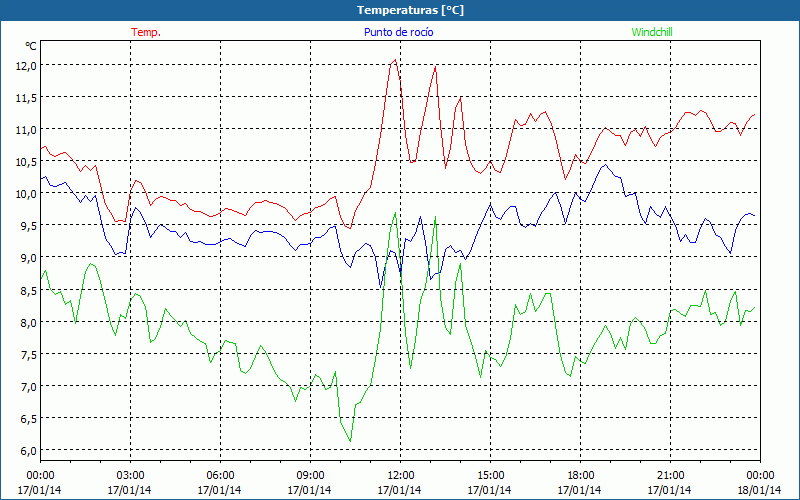This screenshot has height=500, width=800.
Task: Click the 12:00 time axis label
Action: pos(401,476)
